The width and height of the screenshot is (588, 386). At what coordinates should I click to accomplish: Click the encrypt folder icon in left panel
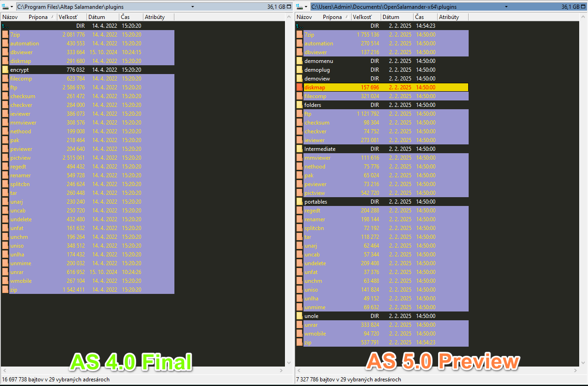[x=5, y=70]
